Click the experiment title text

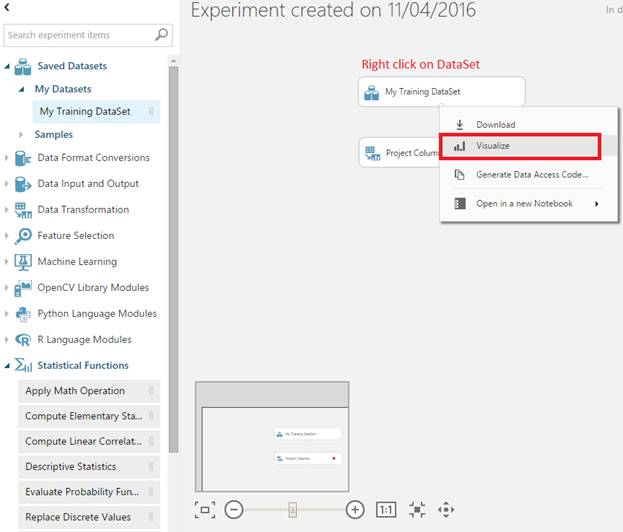coord(333,10)
